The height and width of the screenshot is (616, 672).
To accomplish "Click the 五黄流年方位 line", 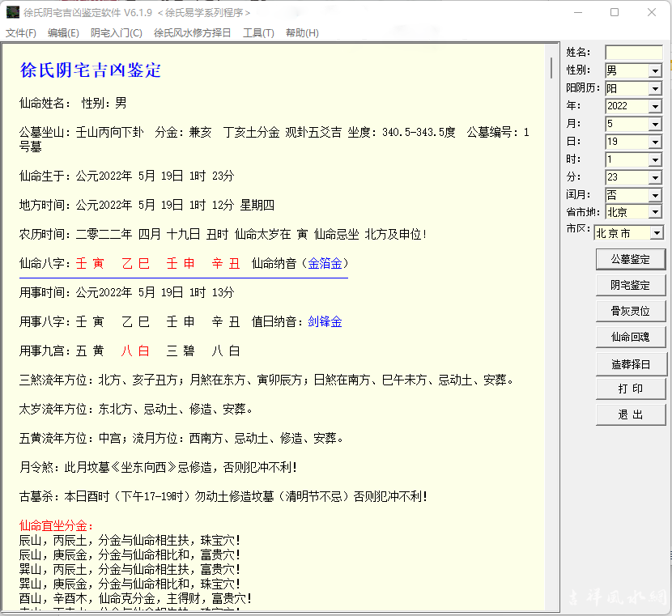I will pyautogui.click(x=181, y=438).
